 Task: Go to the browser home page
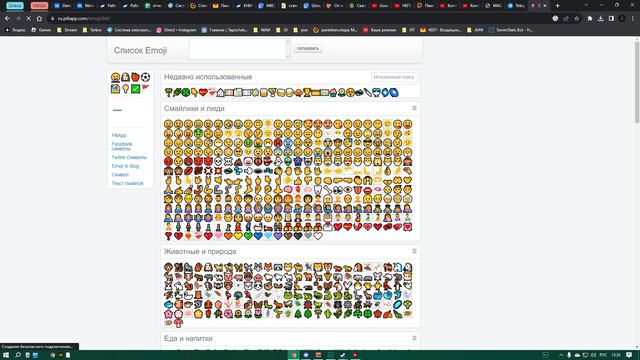[39, 18]
